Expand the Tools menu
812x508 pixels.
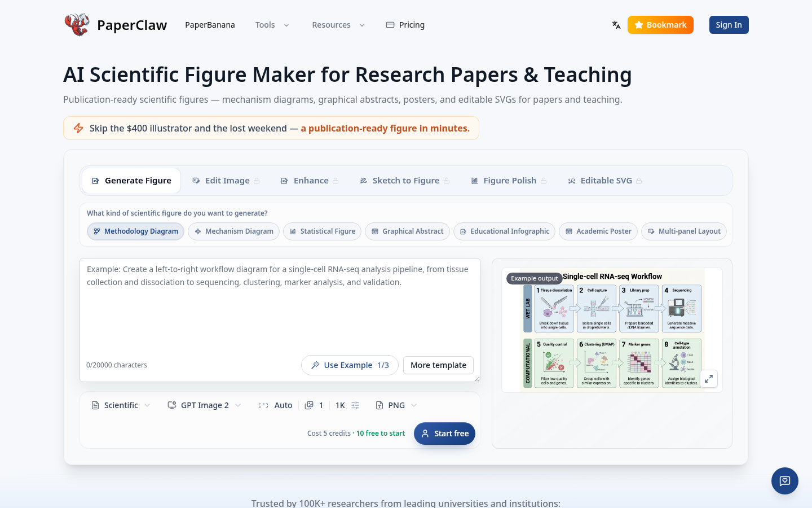tap(272, 25)
